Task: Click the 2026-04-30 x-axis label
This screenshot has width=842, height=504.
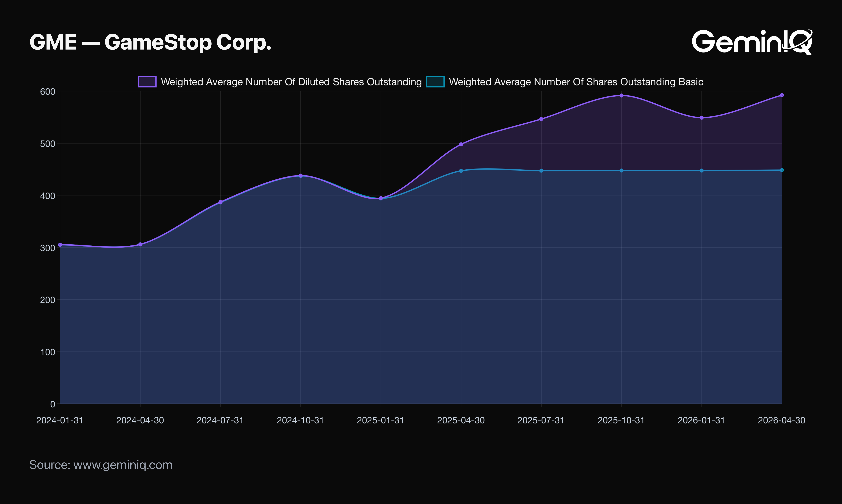Action: pyautogui.click(x=781, y=420)
